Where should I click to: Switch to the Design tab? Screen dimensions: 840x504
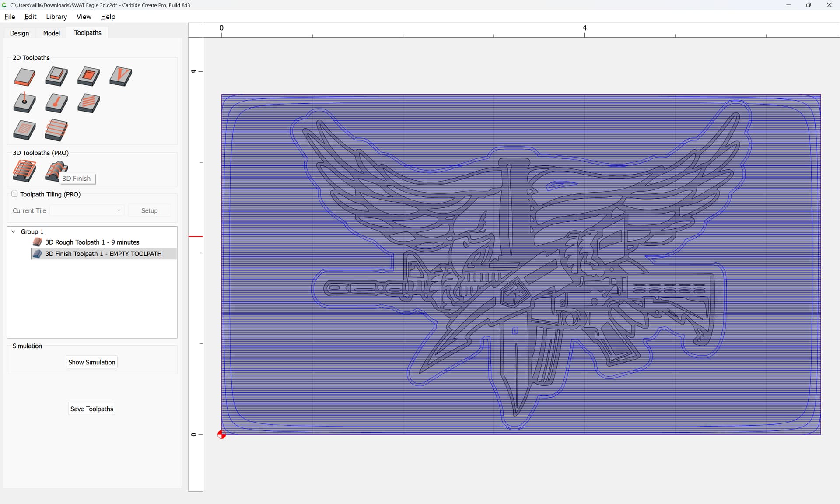click(x=19, y=33)
